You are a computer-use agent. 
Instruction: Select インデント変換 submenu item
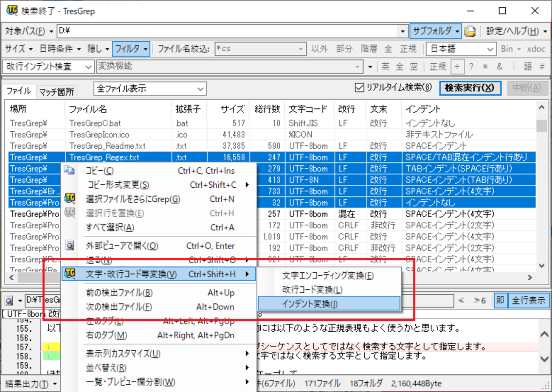329,304
